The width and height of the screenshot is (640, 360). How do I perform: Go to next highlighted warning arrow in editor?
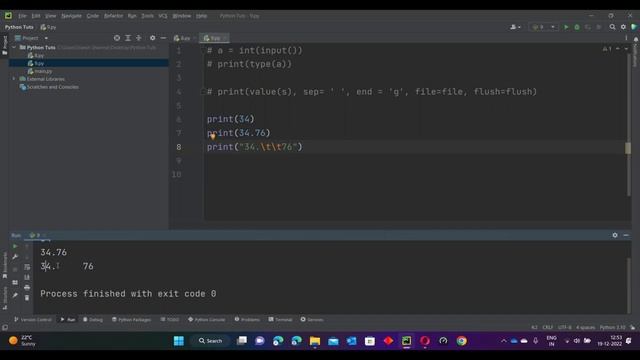coord(626,49)
